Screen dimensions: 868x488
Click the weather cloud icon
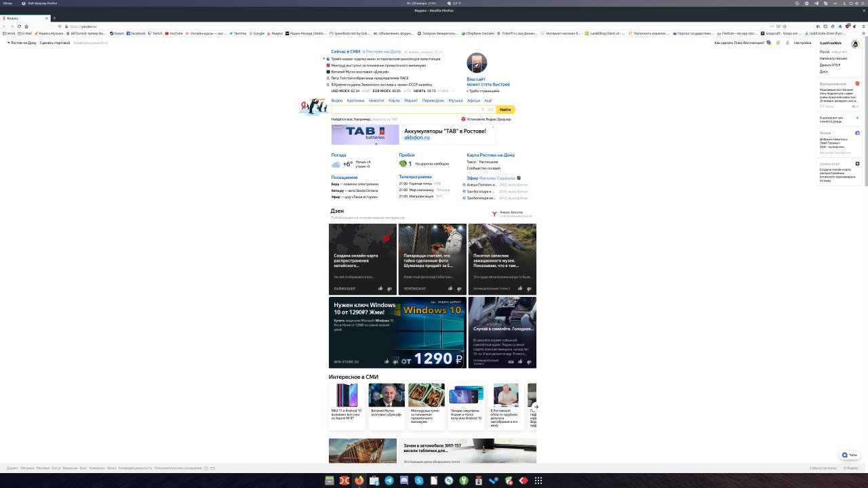click(336, 164)
